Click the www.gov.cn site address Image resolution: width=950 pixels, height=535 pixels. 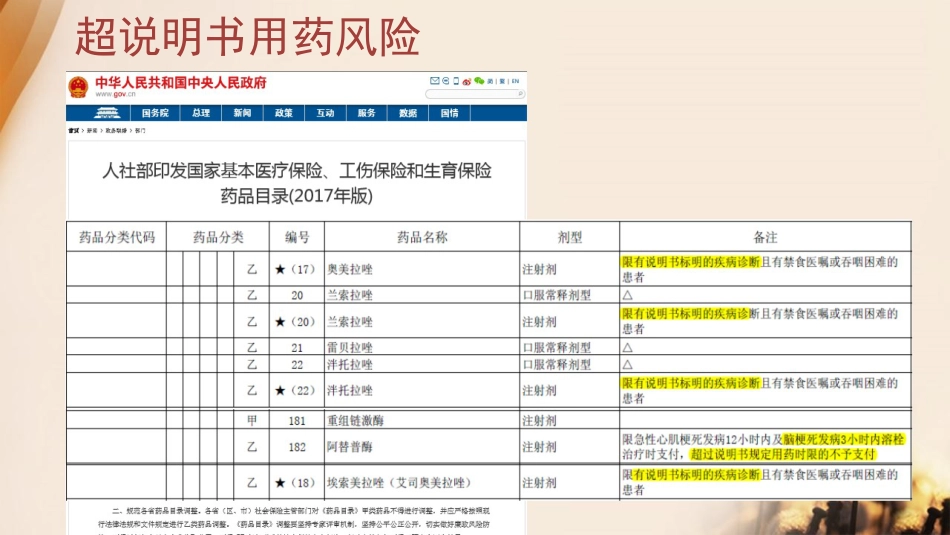click(x=116, y=95)
